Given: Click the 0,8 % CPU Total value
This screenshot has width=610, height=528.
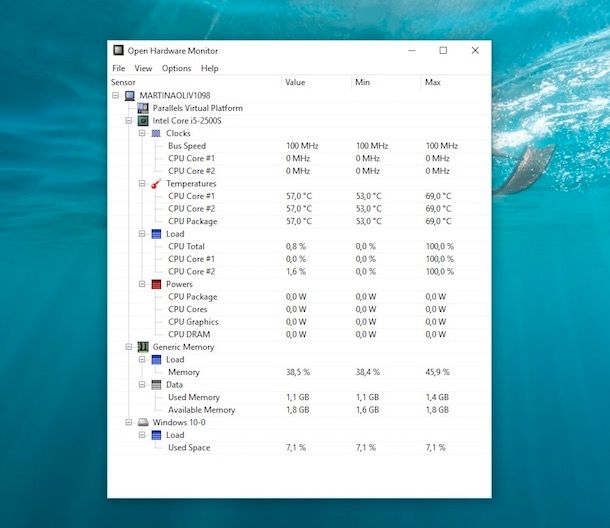Looking at the screenshot, I should [x=296, y=246].
